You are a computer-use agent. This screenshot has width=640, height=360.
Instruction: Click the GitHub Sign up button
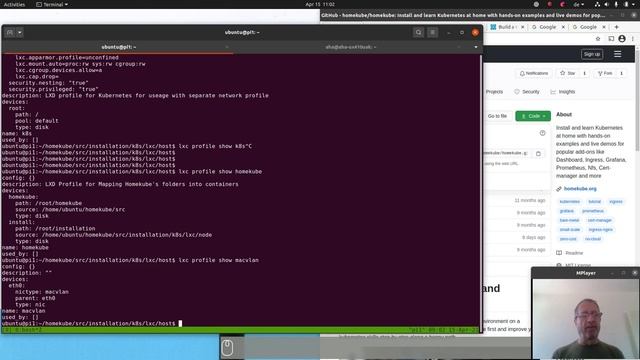click(592, 54)
